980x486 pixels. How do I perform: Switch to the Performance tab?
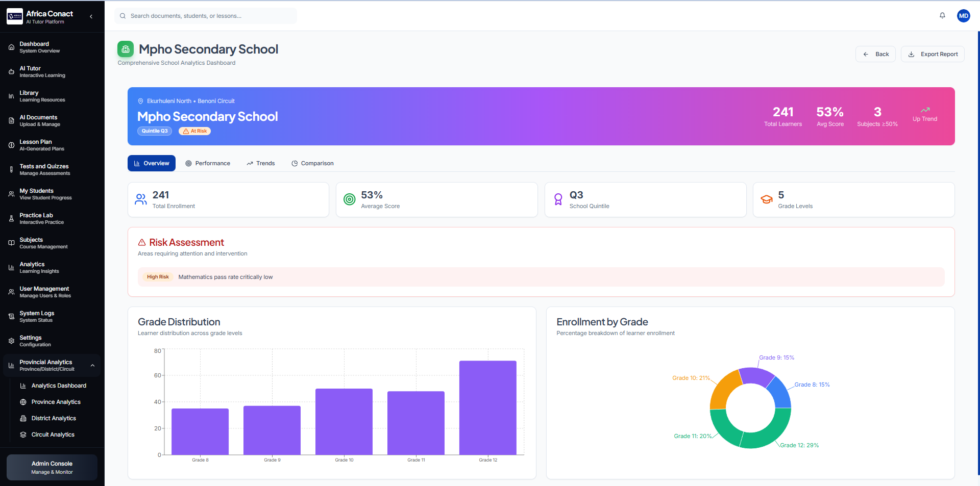click(x=208, y=163)
